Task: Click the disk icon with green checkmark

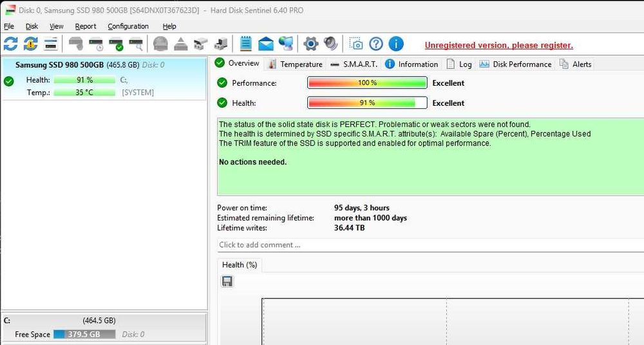Action: pos(116,44)
